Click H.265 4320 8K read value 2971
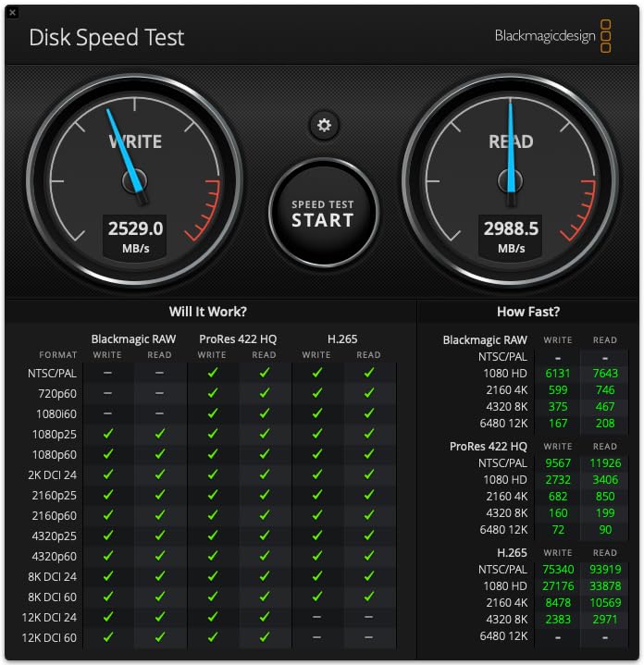Viewport: 644px width, 665px height. click(605, 620)
